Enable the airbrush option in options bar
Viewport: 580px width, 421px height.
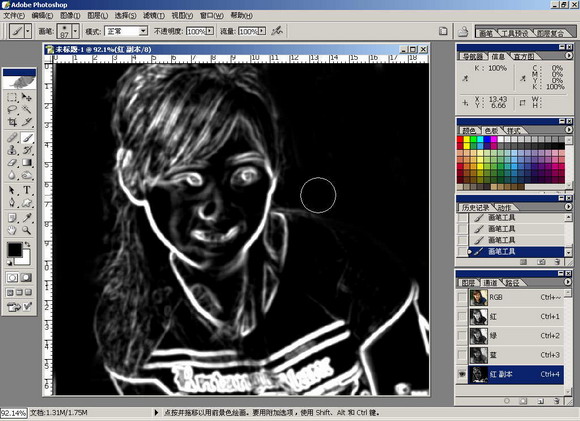coord(277,31)
